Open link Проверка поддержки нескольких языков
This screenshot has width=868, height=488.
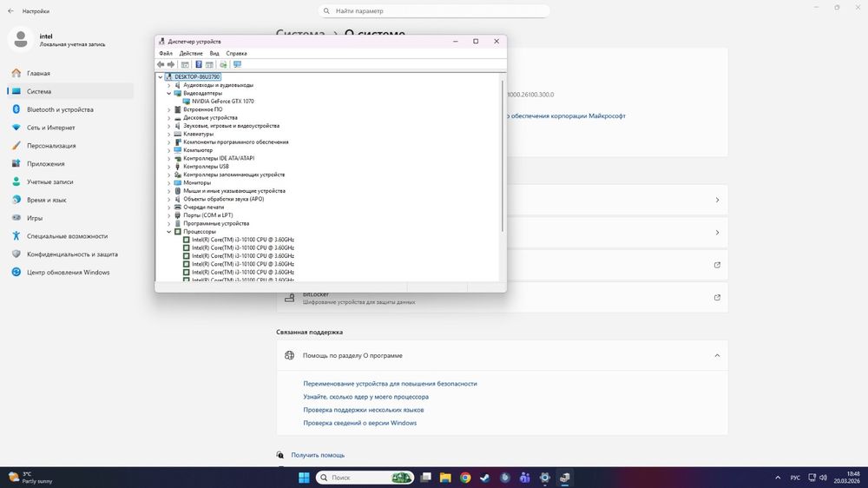363,410
